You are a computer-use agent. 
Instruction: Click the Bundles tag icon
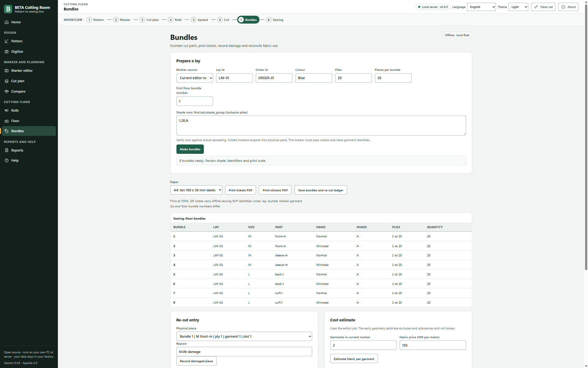6,131
